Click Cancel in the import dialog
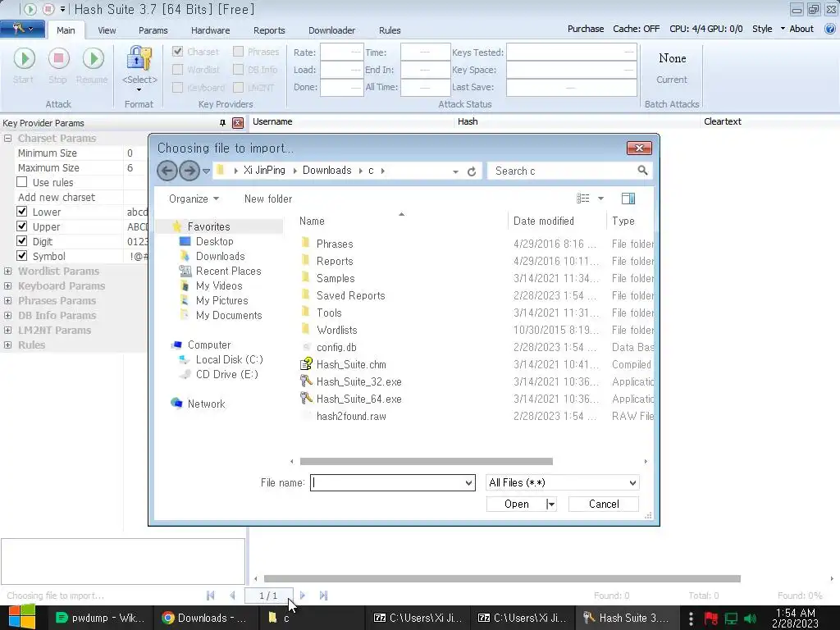840x630 pixels. (x=604, y=504)
